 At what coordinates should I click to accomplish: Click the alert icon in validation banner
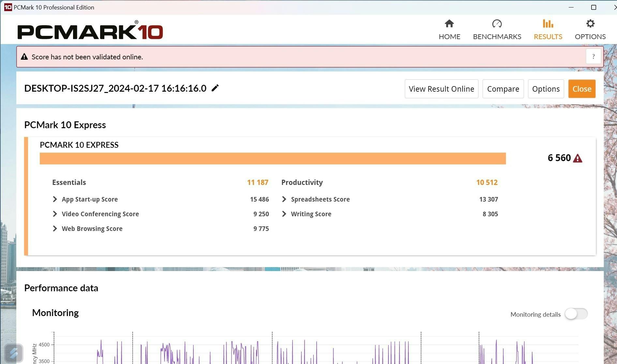24,57
